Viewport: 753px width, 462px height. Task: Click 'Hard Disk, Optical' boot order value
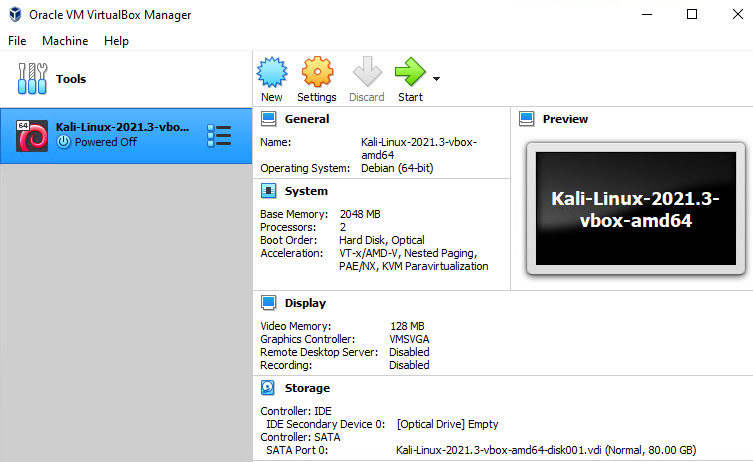click(382, 240)
